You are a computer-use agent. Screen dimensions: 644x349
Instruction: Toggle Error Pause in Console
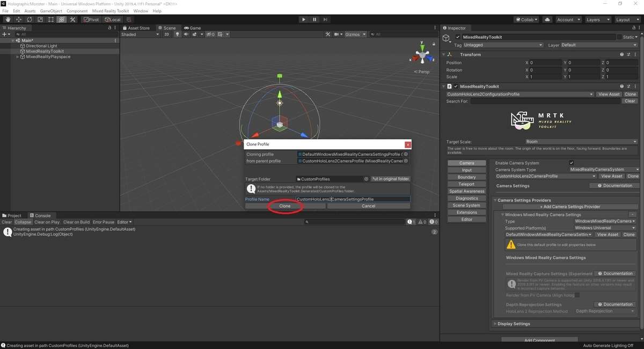(x=104, y=222)
